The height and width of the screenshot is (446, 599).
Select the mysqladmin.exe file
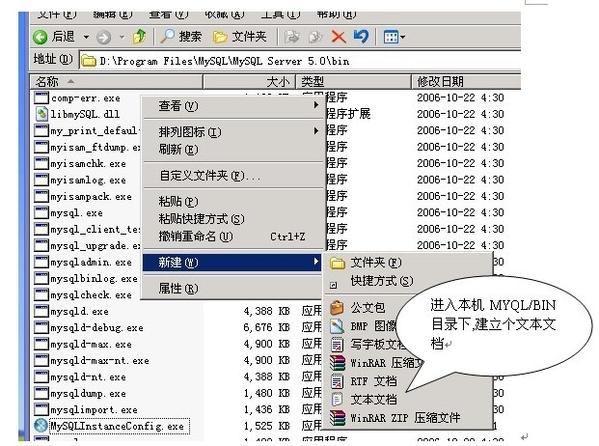(83, 262)
